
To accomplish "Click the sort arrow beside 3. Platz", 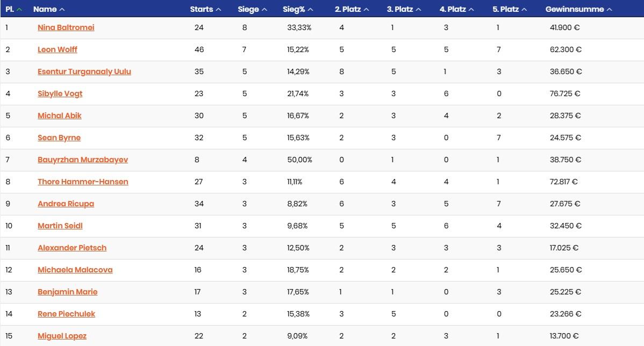I will click(x=418, y=10).
